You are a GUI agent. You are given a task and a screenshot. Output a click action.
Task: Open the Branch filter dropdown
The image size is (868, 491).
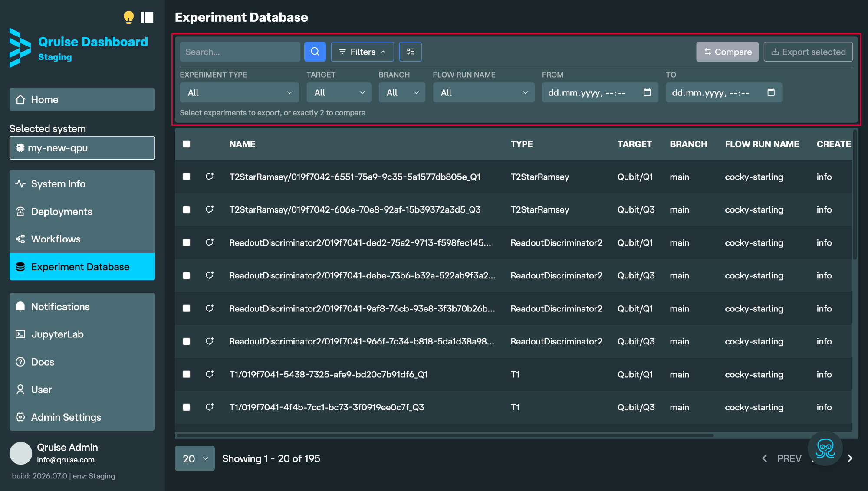pyautogui.click(x=402, y=92)
